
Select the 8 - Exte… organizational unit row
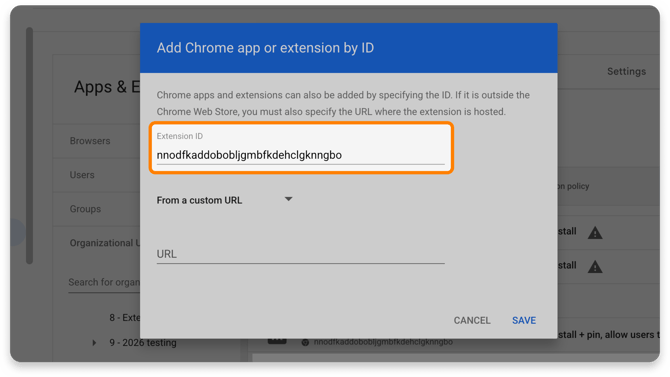tap(124, 318)
